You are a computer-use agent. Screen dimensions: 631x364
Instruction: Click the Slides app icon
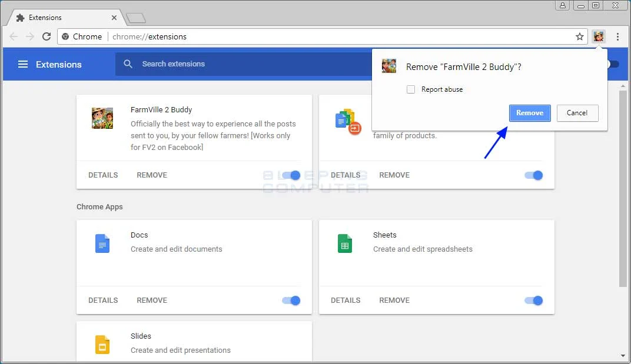pyautogui.click(x=102, y=344)
